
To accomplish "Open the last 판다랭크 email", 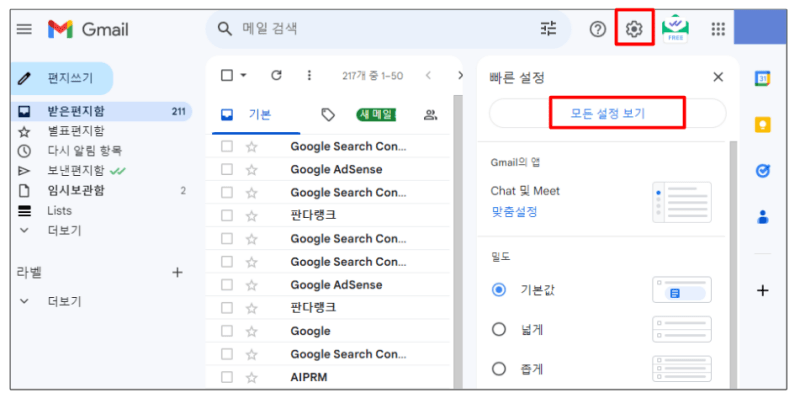I will click(x=313, y=308).
